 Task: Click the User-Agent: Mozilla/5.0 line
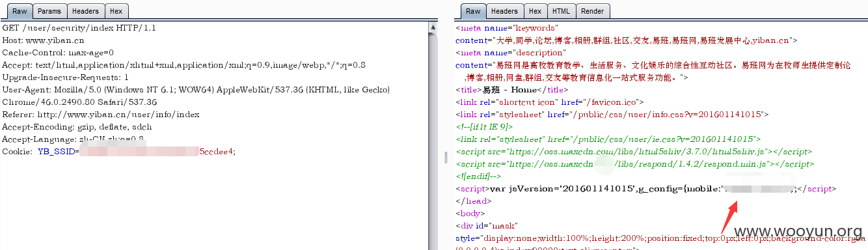point(196,90)
